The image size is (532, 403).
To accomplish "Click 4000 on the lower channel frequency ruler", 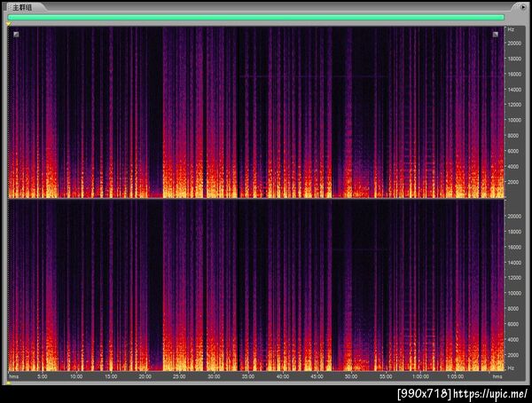I will pos(514,339).
